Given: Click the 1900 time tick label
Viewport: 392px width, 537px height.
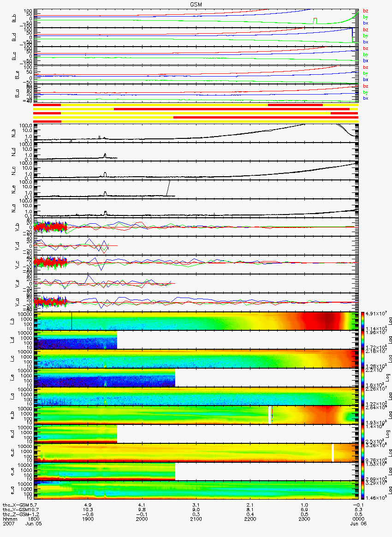Looking at the screenshot, I should point(88,519).
